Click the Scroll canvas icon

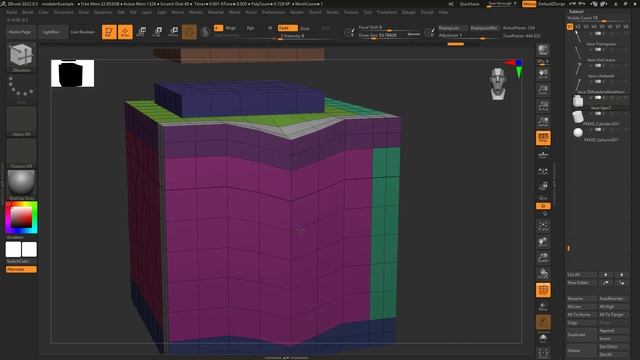coord(543,74)
